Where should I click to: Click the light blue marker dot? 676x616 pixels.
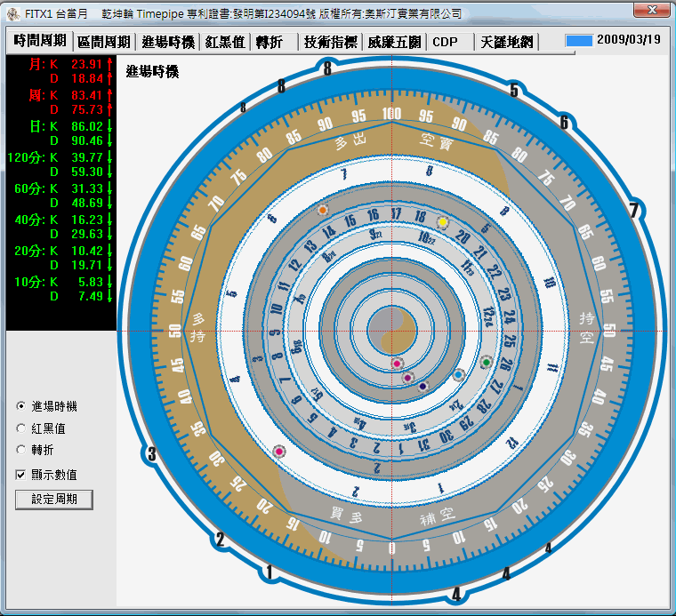tap(458, 375)
